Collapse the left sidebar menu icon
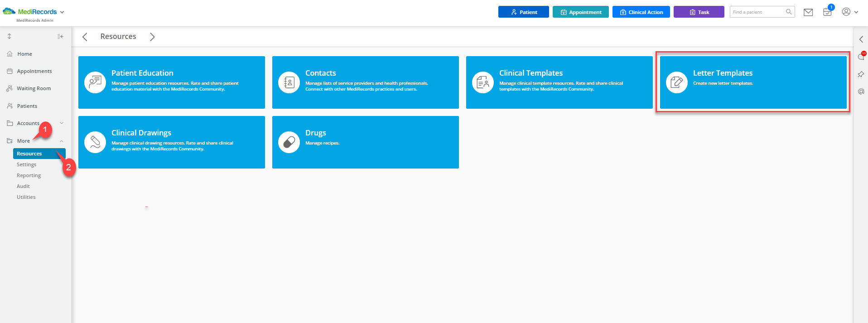Viewport: 868px width, 323px height. (60, 36)
